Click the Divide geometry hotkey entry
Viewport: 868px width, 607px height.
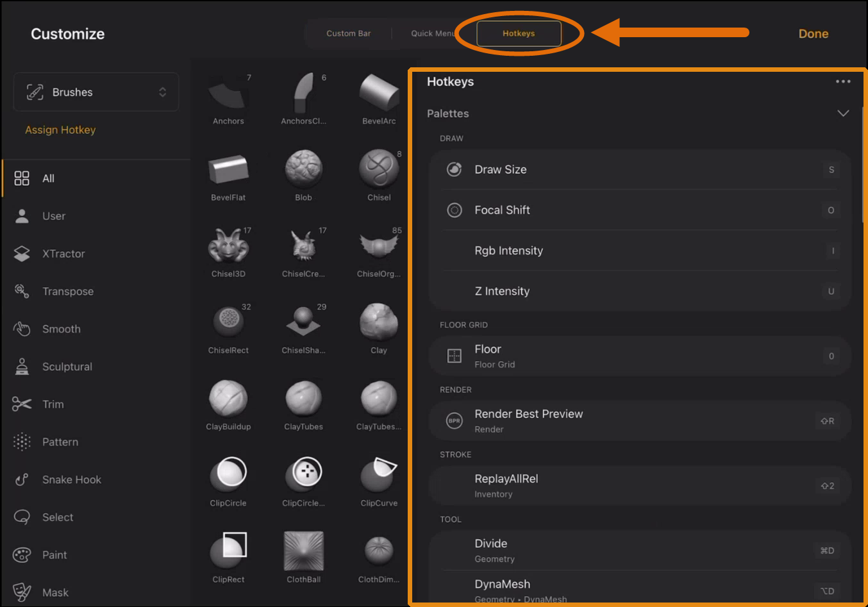640,550
